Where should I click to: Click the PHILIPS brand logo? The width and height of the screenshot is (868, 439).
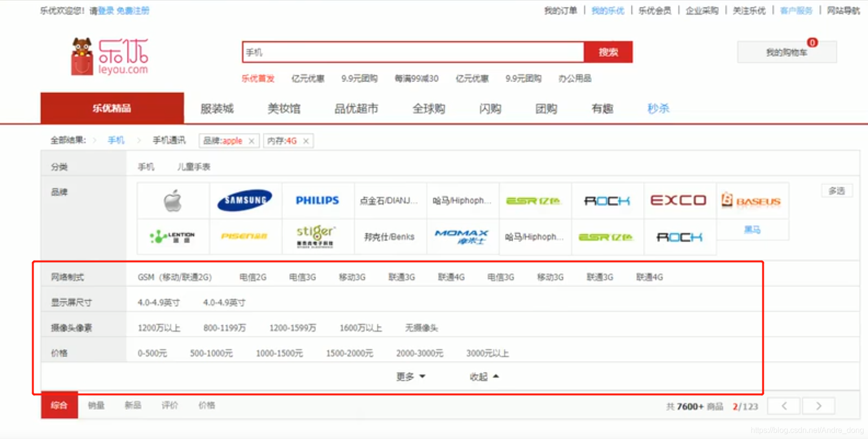click(x=317, y=200)
